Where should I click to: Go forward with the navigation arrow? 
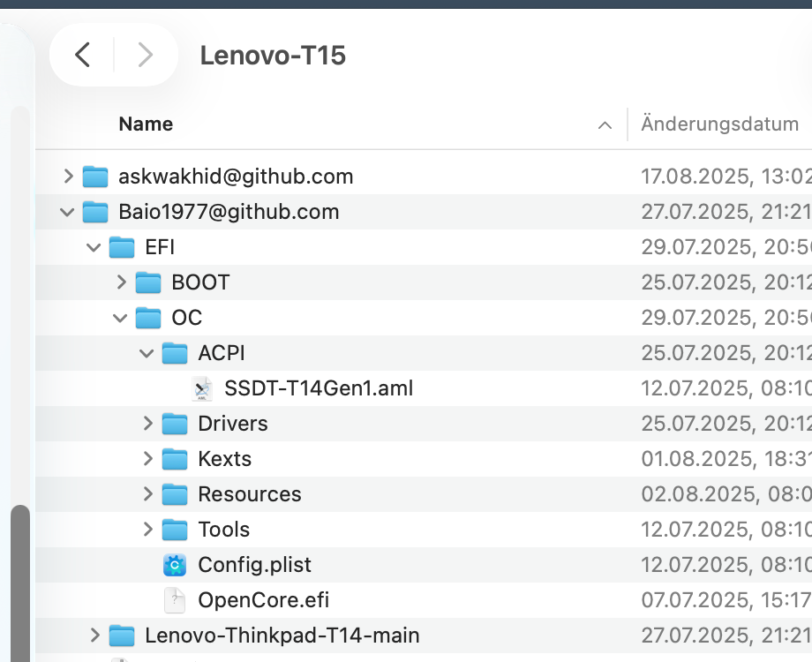pyautogui.click(x=146, y=56)
